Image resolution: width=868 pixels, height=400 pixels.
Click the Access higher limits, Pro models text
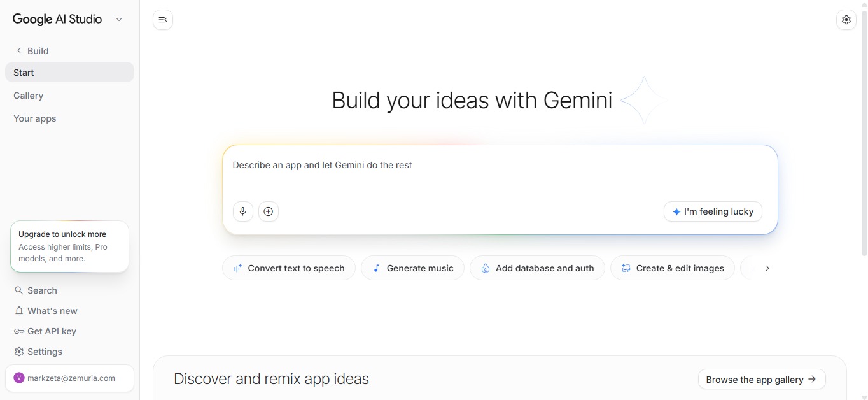(x=63, y=253)
